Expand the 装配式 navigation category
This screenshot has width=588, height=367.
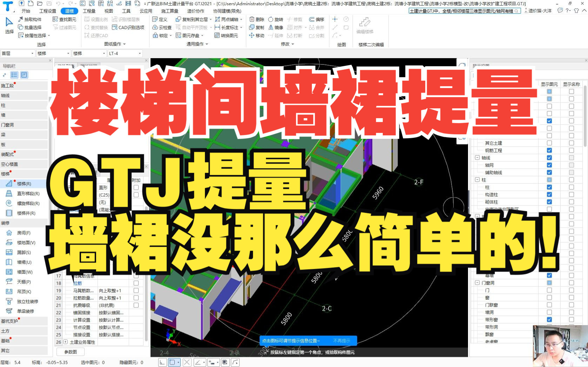coord(24,154)
